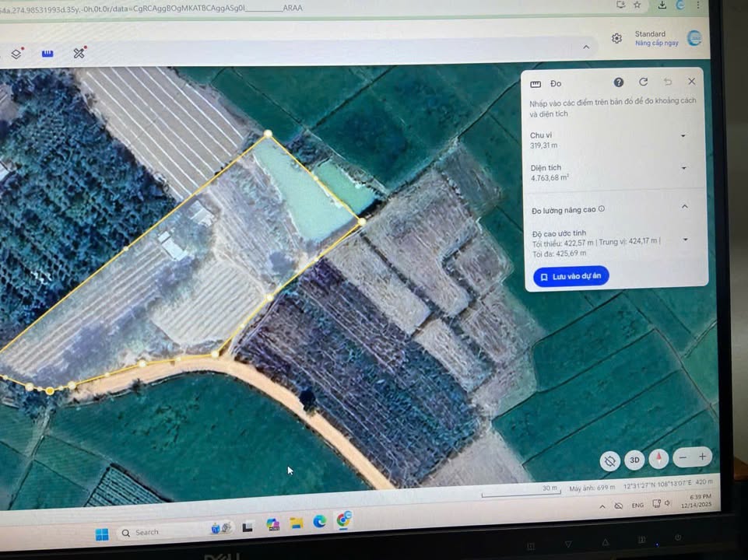Open the Độ cao ước tính dropdown
Screen dimensions: 748x560
point(684,240)
